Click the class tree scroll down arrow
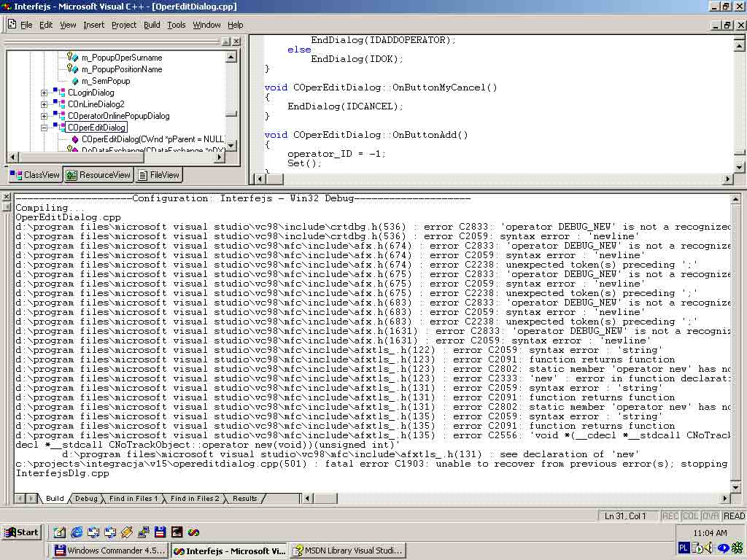The image size is (747, 560). tap(231, 146)
